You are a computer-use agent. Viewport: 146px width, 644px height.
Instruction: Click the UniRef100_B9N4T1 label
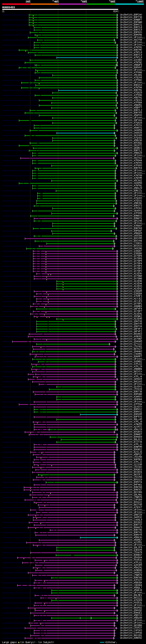[x=131, y=218]
